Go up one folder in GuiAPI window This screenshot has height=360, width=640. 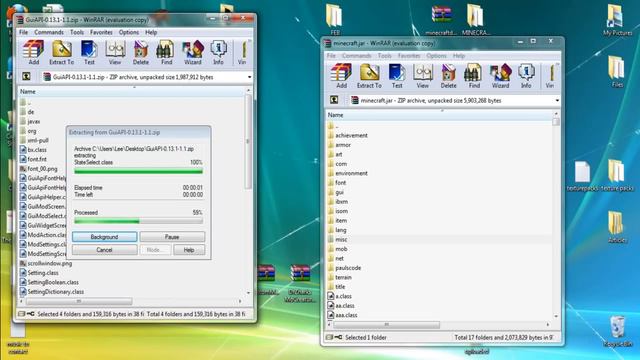[26, 76]
